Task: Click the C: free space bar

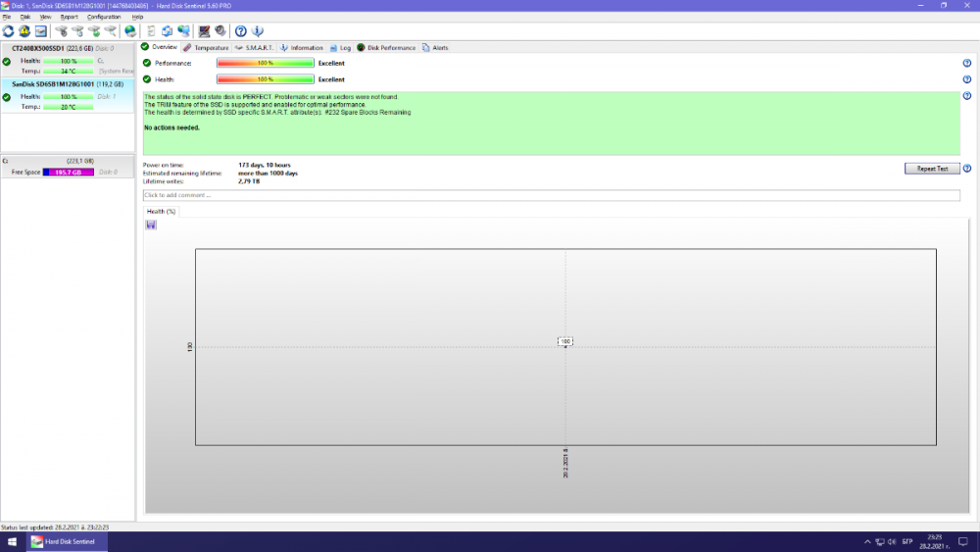Action: tap(67, 172)
